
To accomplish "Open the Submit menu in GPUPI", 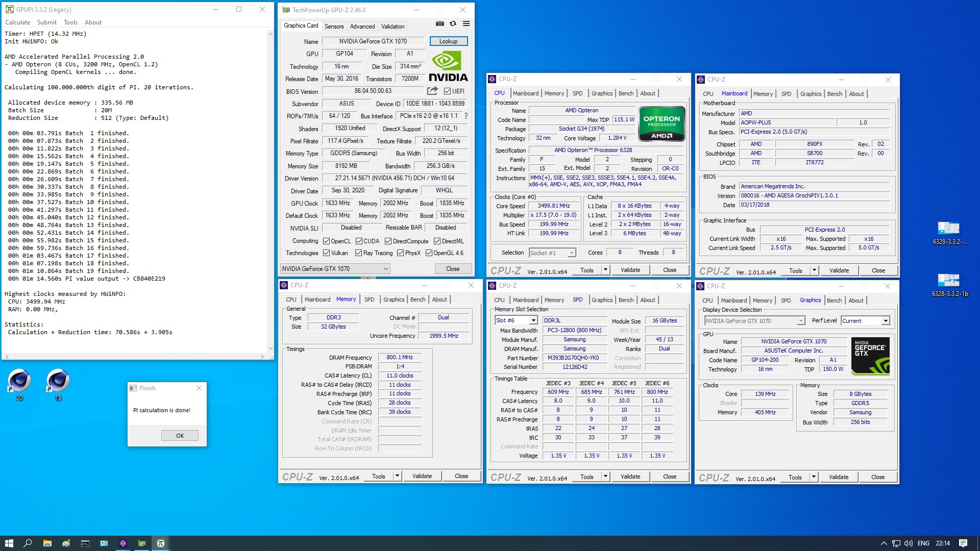I will tap(46, 22).
